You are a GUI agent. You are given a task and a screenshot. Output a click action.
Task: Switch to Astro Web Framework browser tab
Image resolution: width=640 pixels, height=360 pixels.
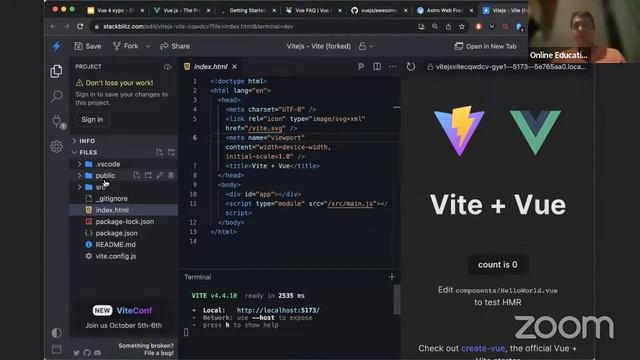[x=445, y=10]
